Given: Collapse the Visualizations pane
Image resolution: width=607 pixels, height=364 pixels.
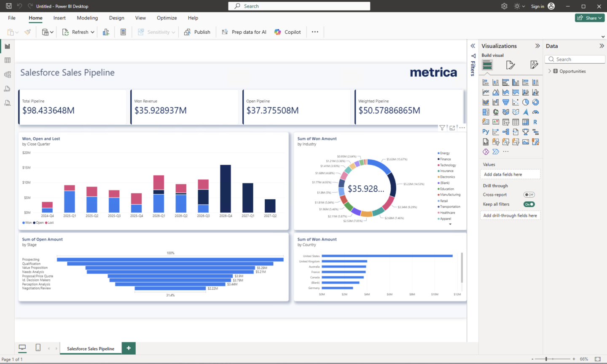Looking at the screenshot, I should [537, 46].
